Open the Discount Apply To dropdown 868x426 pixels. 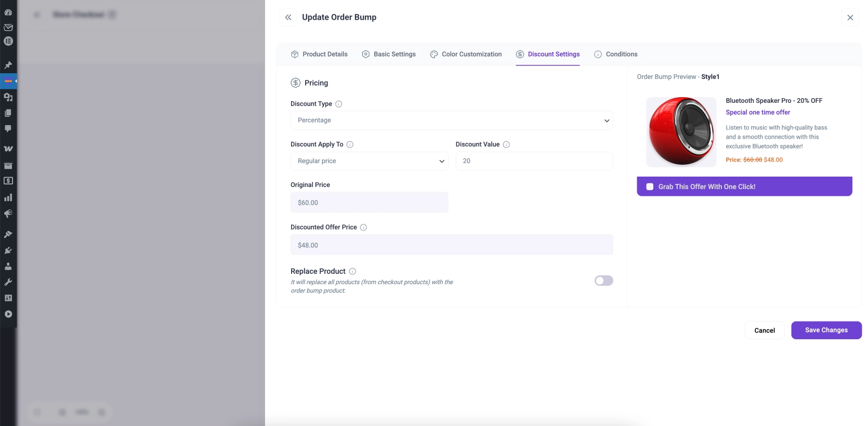pyautogui.click(x=369, y=161)
